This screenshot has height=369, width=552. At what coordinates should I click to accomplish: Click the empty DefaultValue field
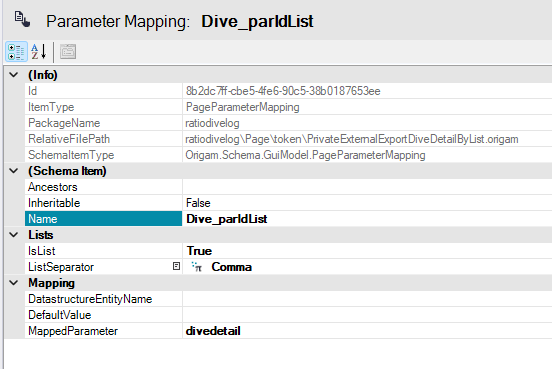click(367, 315)
